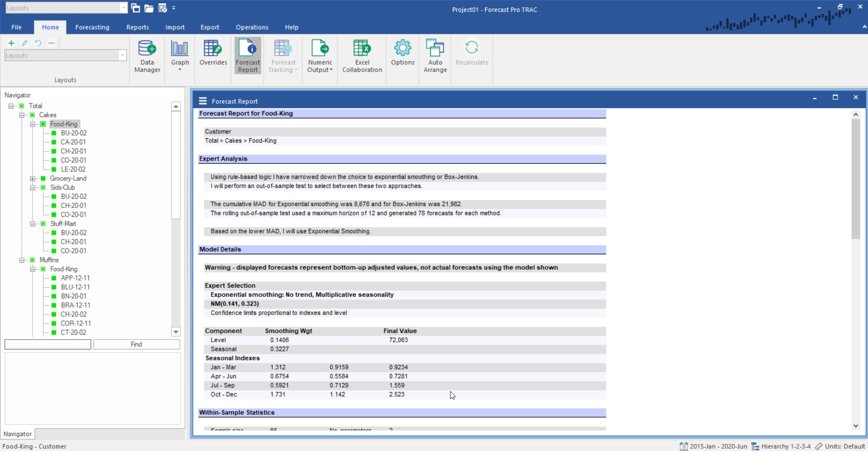Click the Find button
868x451 pixels.
136,344
